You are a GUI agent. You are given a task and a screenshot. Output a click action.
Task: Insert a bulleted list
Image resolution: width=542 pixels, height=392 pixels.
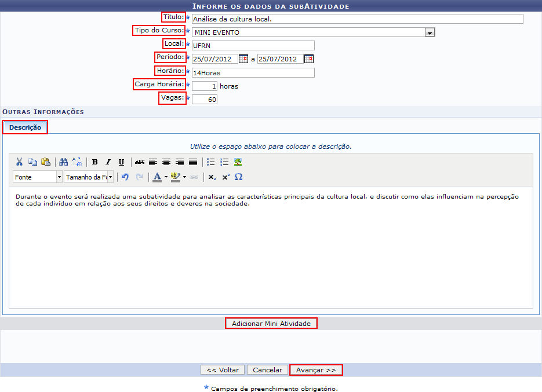pyautogui.click(x=211, y=162)
